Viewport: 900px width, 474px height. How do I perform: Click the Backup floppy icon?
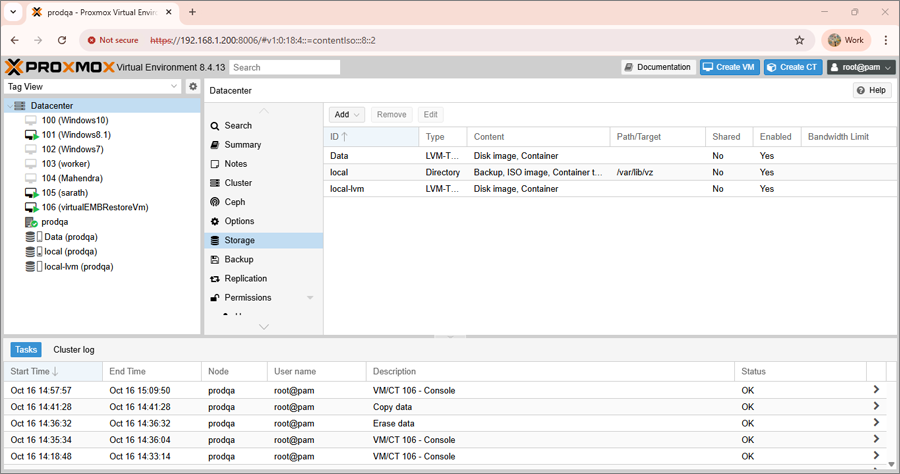(215, 260)
